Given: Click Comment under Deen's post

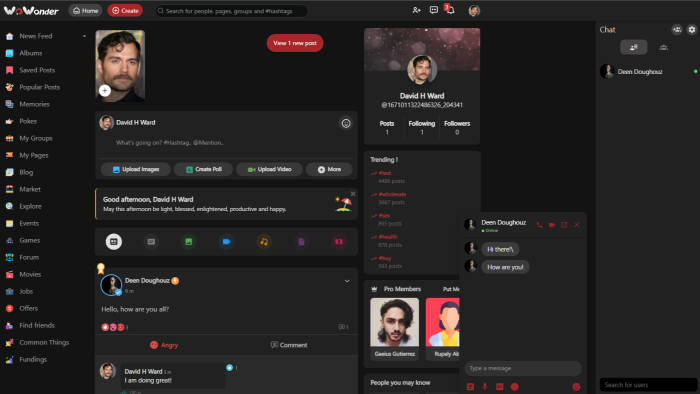Looking at the screenshot, I should 289,345.
